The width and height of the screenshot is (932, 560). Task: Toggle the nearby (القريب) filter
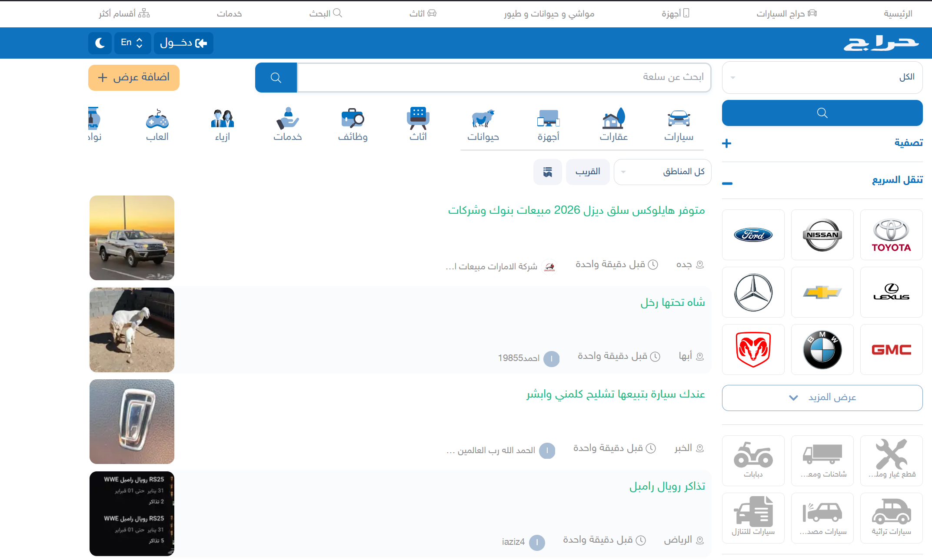[x=588, y=172]
